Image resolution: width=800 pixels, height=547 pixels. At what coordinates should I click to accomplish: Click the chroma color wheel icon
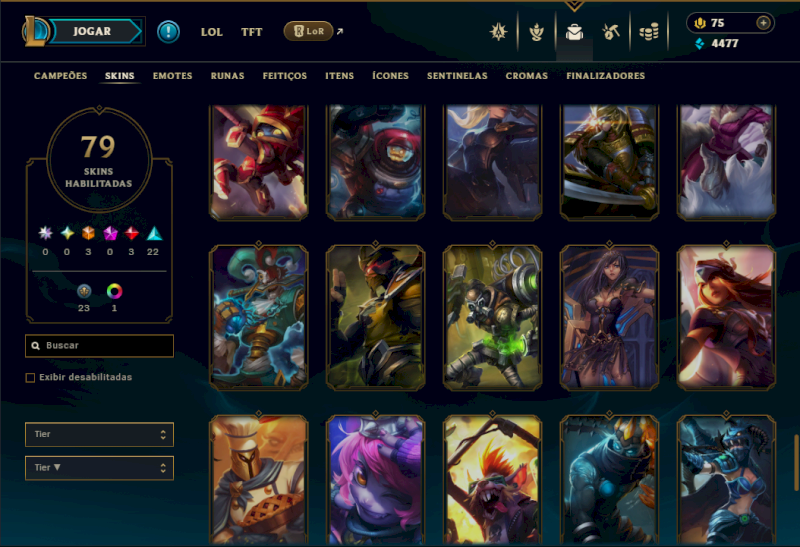(114, 291)
